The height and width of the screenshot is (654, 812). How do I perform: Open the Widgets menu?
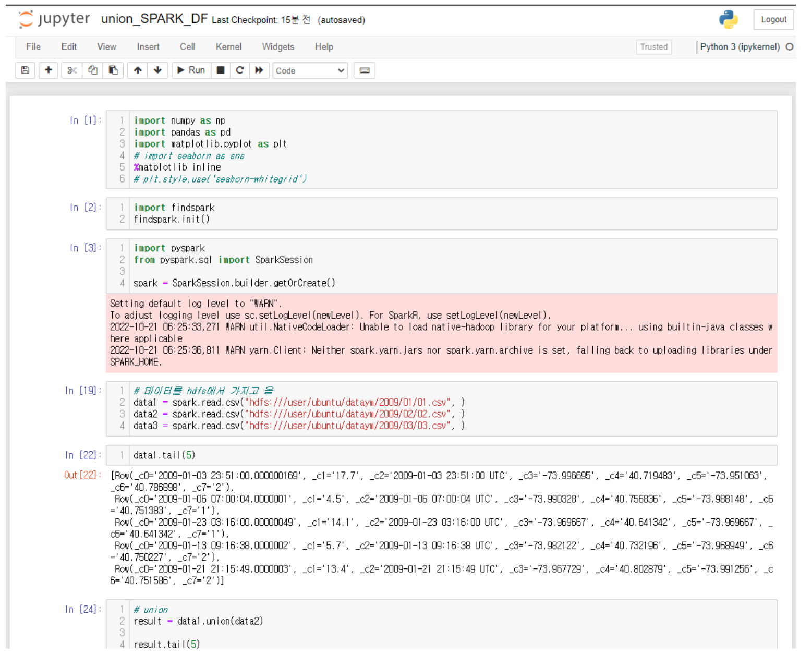pos(278,46)
